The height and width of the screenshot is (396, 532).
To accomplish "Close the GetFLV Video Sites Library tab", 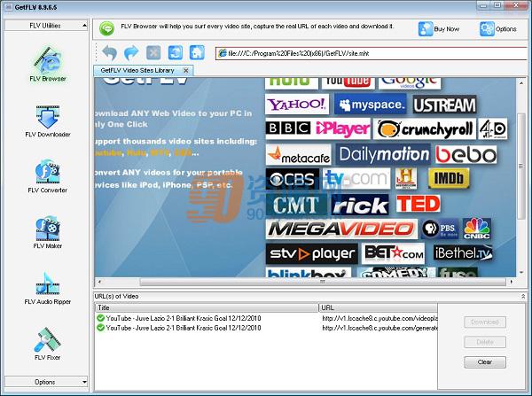I will pos(186,70).
